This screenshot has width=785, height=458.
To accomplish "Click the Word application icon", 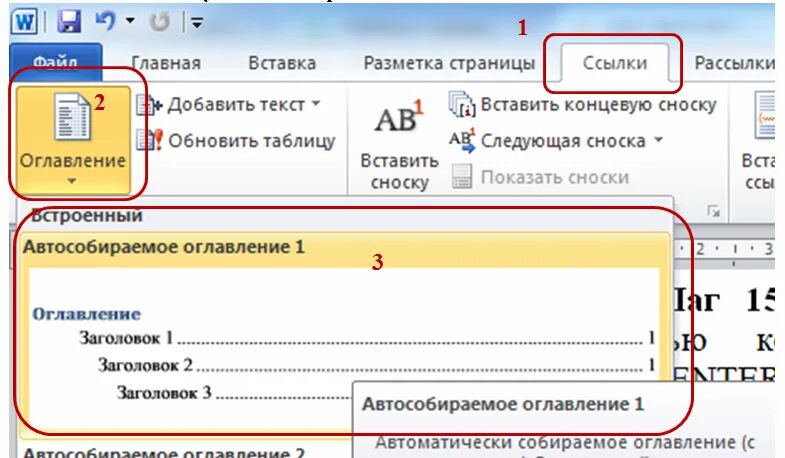I will (x=25, y=22).
